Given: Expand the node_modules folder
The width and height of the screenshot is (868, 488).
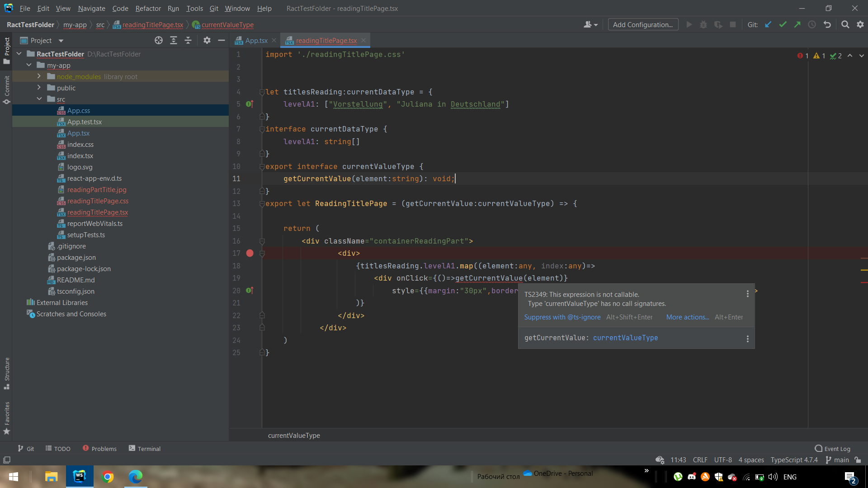Looking at the screenshot, I should (39, 76).
